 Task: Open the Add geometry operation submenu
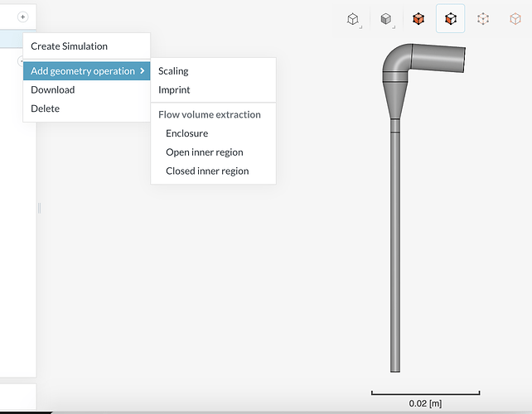point(86,71)
